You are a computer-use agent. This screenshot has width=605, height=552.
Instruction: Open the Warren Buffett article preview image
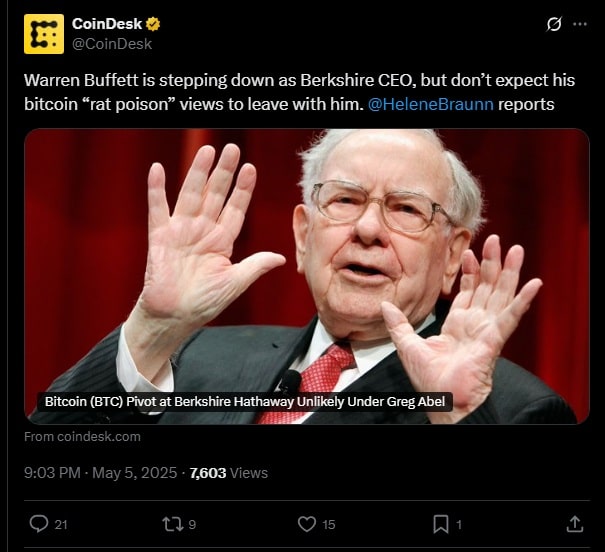307,276
